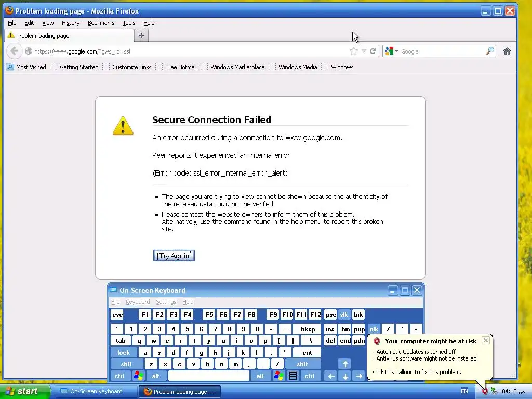Screen dimensions: 532x399
Task: Click the URL address field
Action: [190, 51]
